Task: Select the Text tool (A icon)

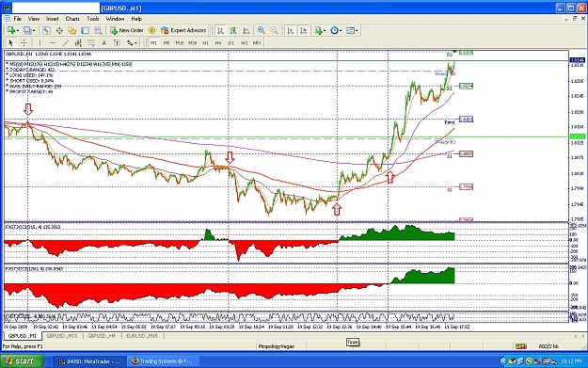Action: click(103, 42)
